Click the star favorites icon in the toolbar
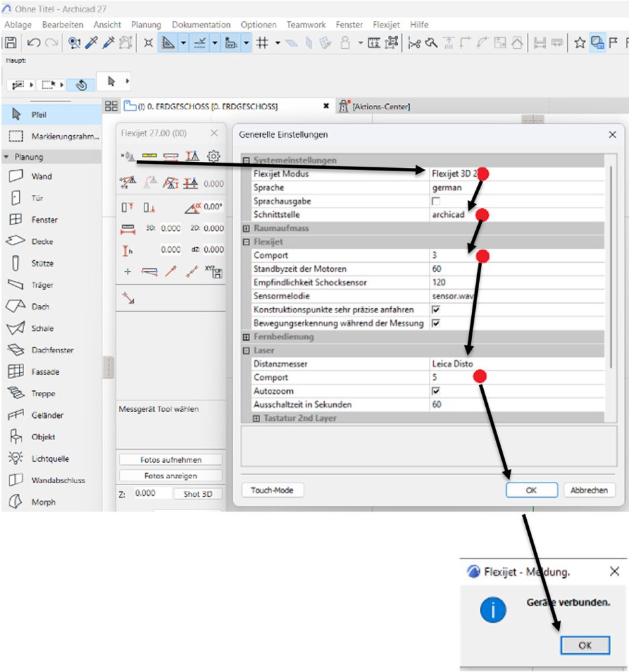629x672 pixels. [x=580, y=43]
